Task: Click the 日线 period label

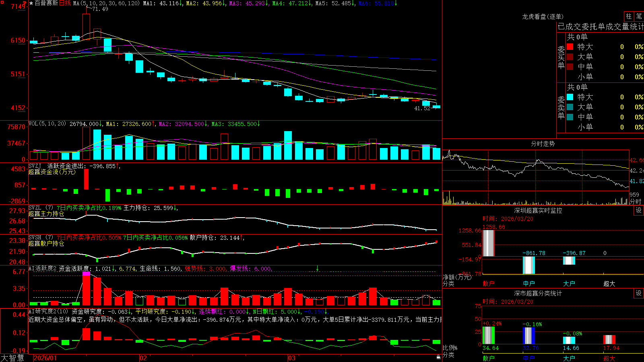Action: 65,3
